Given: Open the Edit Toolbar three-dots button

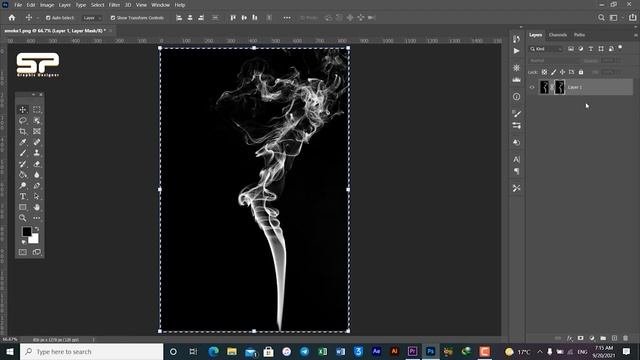Looking at the screenshot, I should coord(37,218).
